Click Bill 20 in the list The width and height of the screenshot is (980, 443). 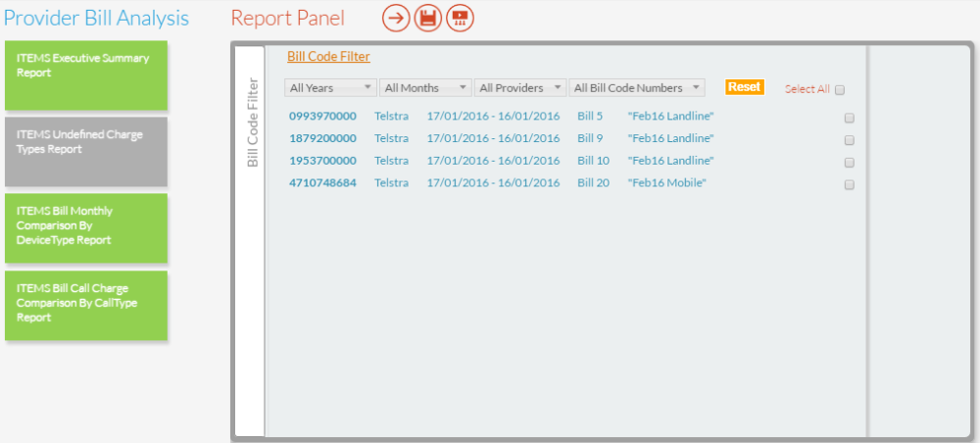[x=593, y=183]
